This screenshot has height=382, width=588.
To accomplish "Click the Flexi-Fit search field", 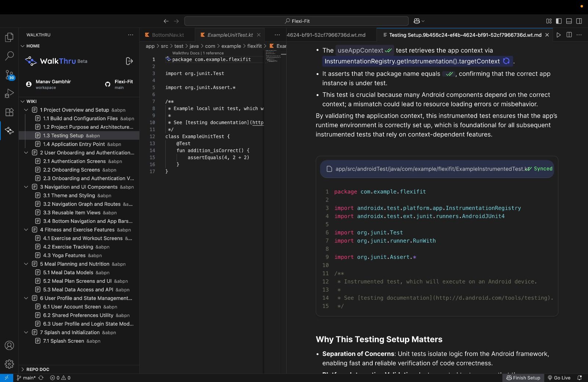I will point(296,21).
